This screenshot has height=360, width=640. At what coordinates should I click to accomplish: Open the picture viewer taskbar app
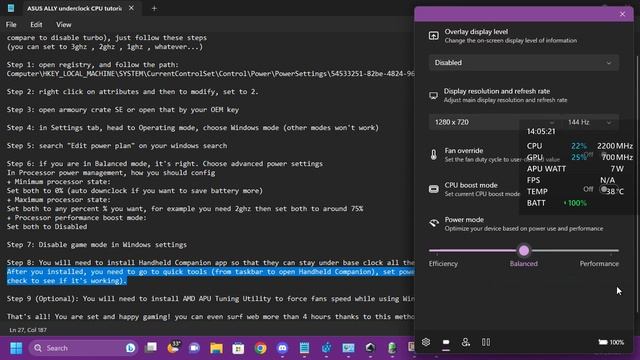click(349, 348)
